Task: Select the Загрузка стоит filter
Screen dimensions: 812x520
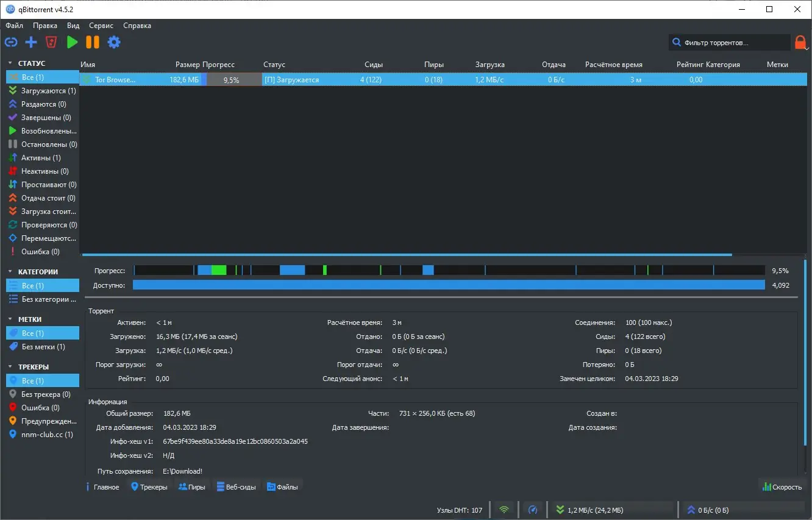Action: (x=43, y=212)
